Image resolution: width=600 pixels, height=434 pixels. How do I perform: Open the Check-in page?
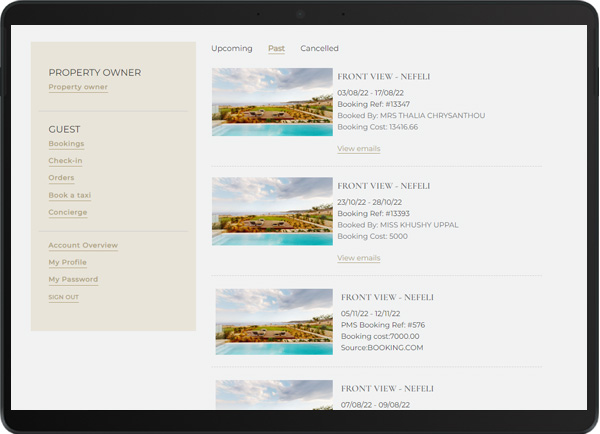coord(65,161)
